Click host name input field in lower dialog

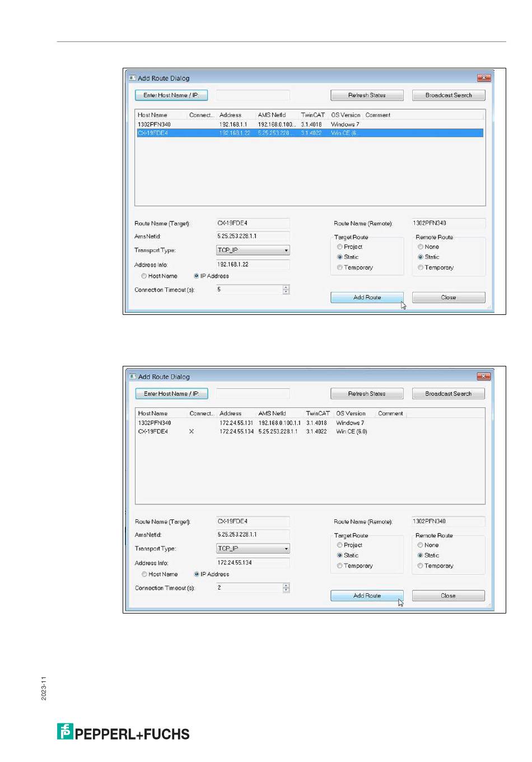253,394
